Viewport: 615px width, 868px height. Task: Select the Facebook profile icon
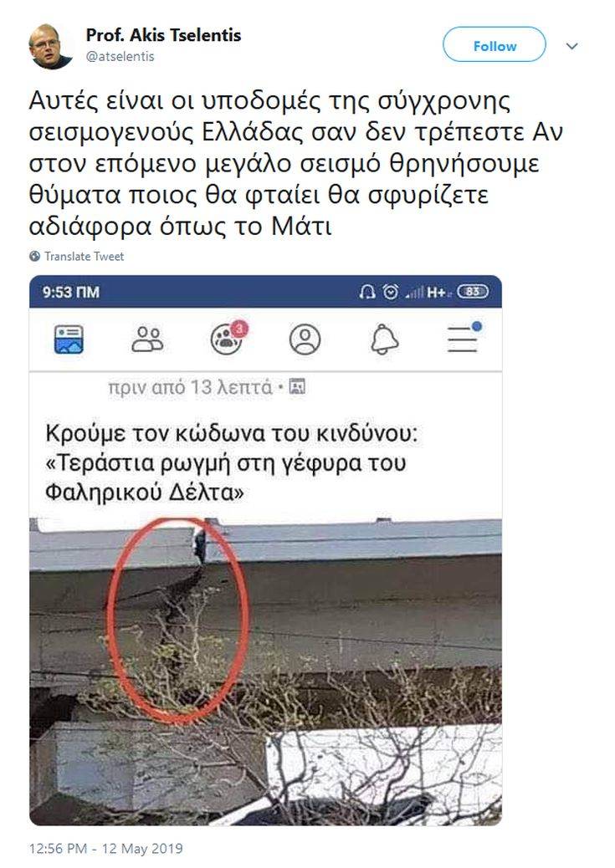305,340
